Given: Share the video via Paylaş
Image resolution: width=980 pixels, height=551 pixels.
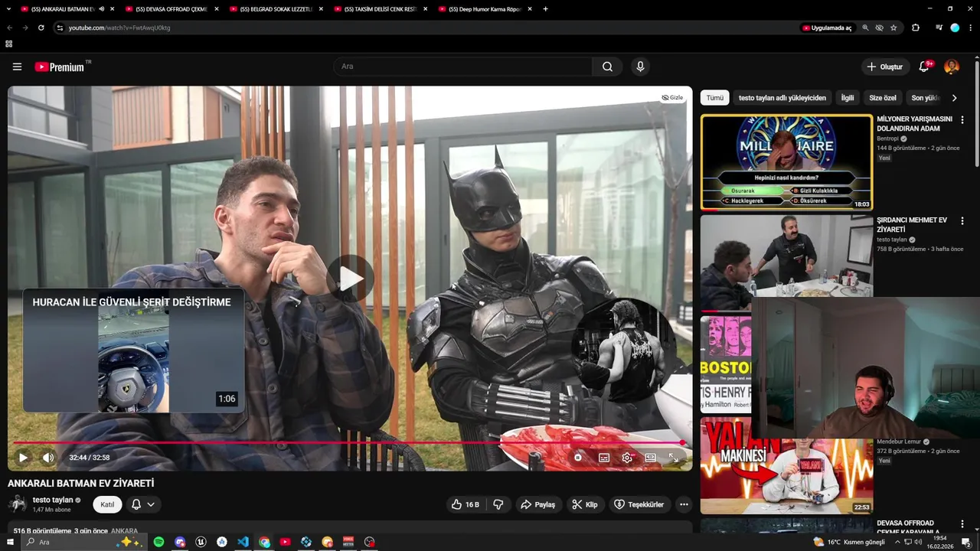Looking at the screenshot, I should coord(537,504).
